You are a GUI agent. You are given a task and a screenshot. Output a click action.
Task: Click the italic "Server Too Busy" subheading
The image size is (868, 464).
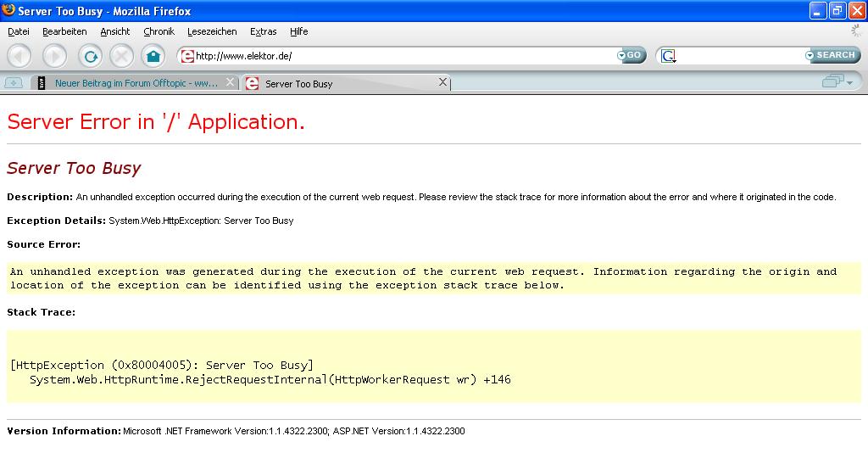[x=74, y=168]
